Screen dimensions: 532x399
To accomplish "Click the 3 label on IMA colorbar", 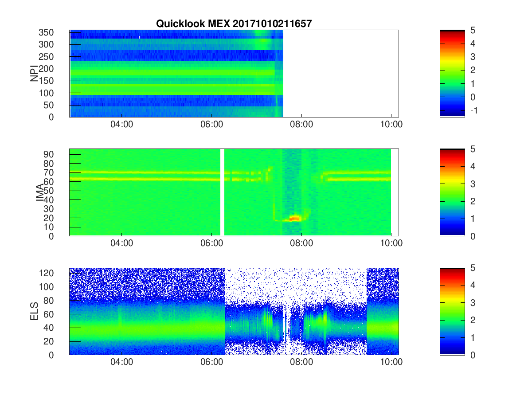I will [x=473, y=184].
